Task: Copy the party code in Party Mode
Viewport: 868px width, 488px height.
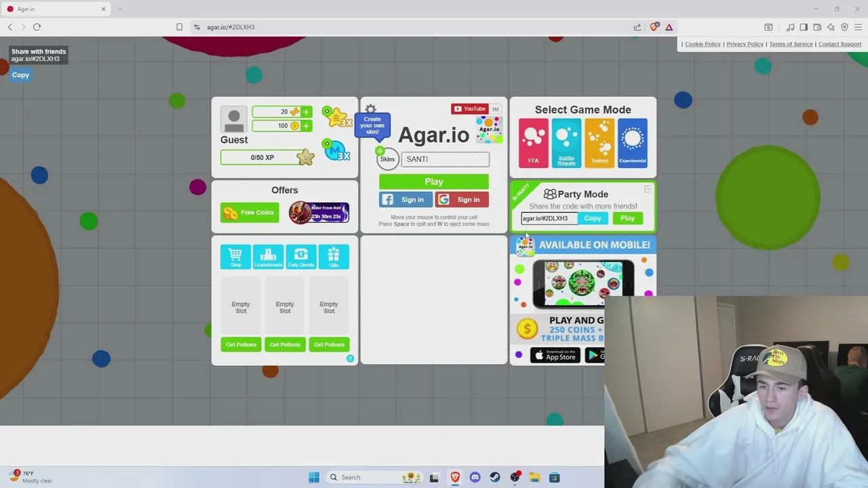Action: coord(593,218)
